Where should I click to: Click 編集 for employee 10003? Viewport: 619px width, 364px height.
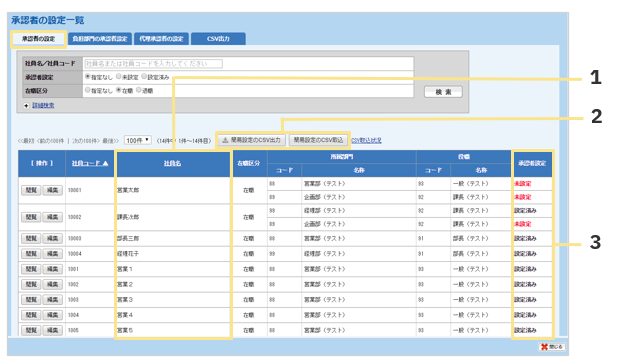tap(52, 238)
